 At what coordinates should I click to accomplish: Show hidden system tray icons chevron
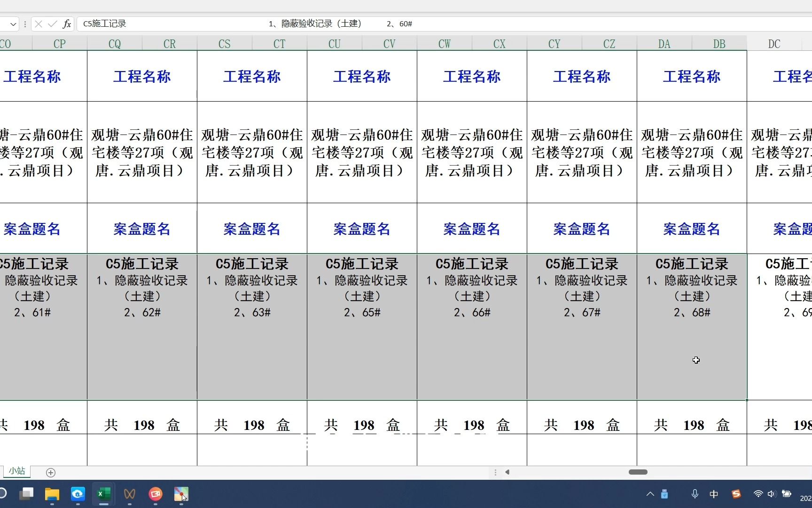(x=650, y=494)
